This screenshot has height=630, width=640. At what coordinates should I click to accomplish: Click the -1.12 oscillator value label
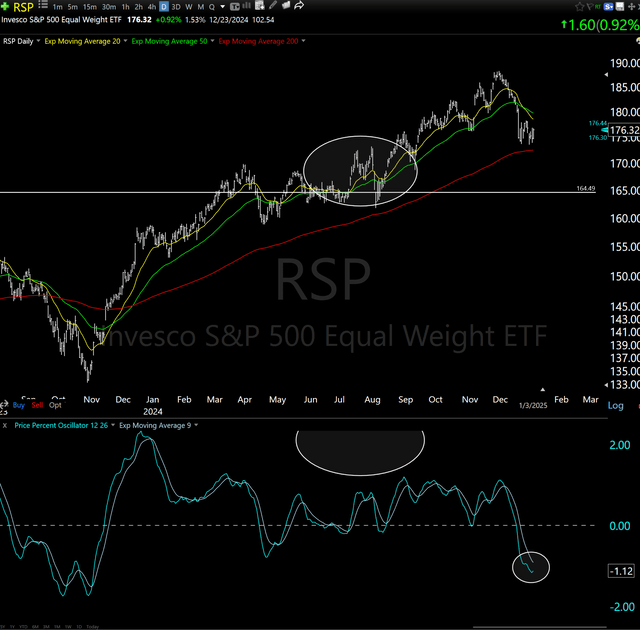coord(621,571)
